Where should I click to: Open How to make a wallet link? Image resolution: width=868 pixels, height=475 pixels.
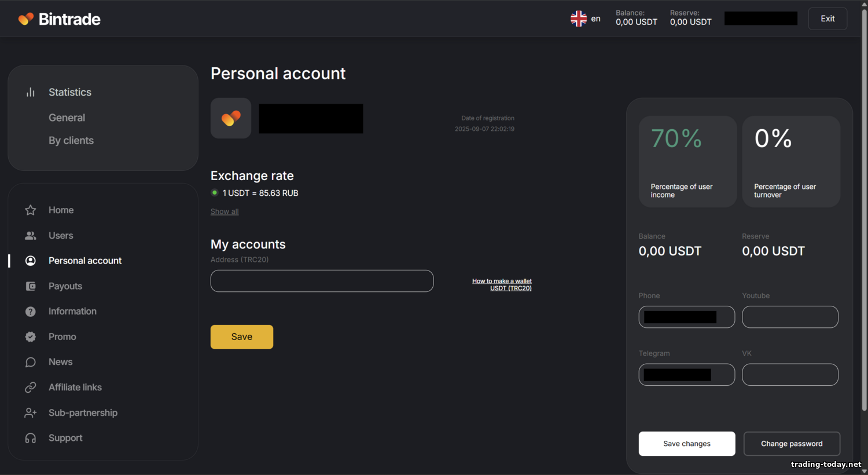pos(502,284)
